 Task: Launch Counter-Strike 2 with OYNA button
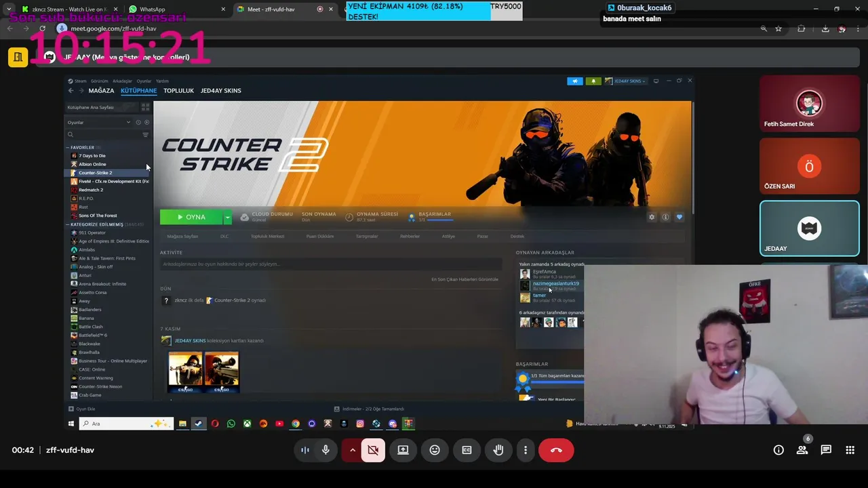[191, 217]
